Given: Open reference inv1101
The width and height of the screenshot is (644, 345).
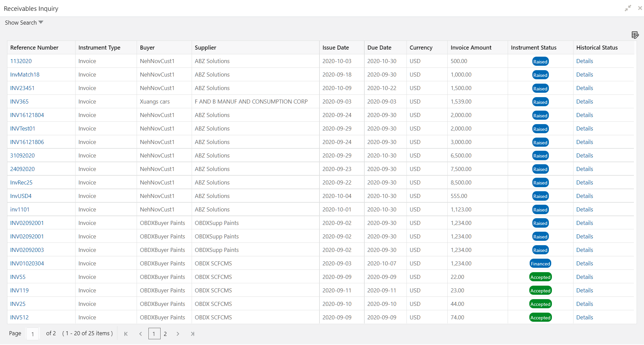Looking at the screenshot, I should [x=20, y=209].
